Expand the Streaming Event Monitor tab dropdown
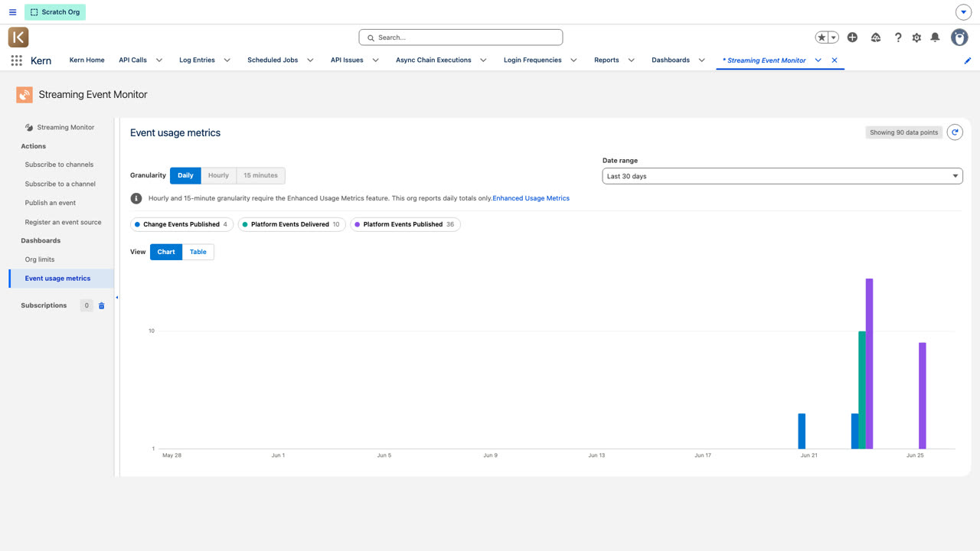Screen dimensions: 980x551 818,60
